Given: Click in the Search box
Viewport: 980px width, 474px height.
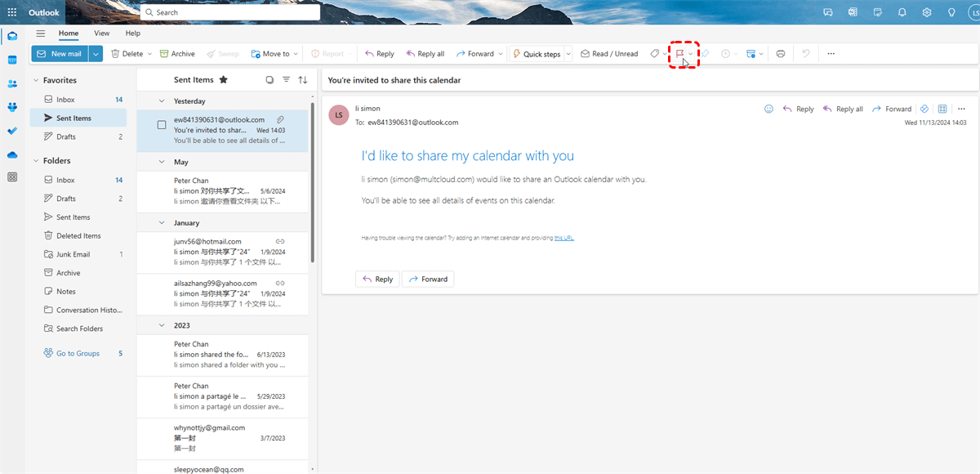Looking at the screenshot, I should (229, 12).
